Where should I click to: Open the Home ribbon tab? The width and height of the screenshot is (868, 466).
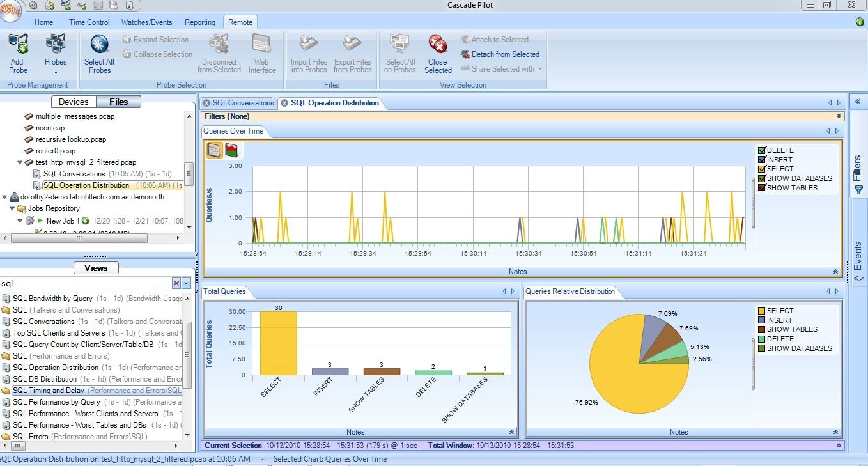[43, 22]
